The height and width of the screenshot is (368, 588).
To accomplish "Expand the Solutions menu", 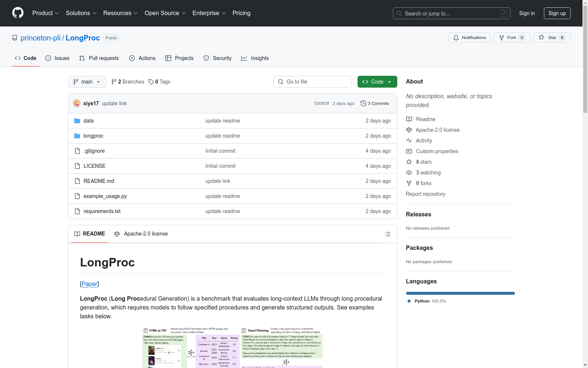I will click(81, 13).
